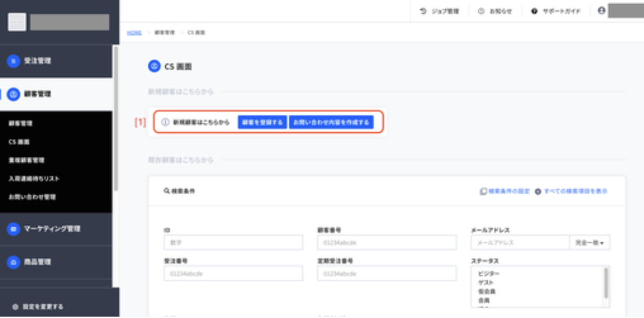Open ジョブ管理 in the top bar
Image resolution: width=644 pixels, height=318 pixels.
point(439,12)
